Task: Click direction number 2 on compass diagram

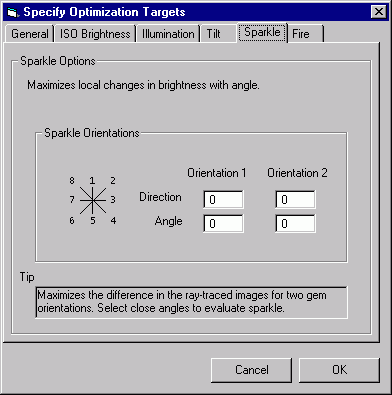Action: (x=113, y=181)
